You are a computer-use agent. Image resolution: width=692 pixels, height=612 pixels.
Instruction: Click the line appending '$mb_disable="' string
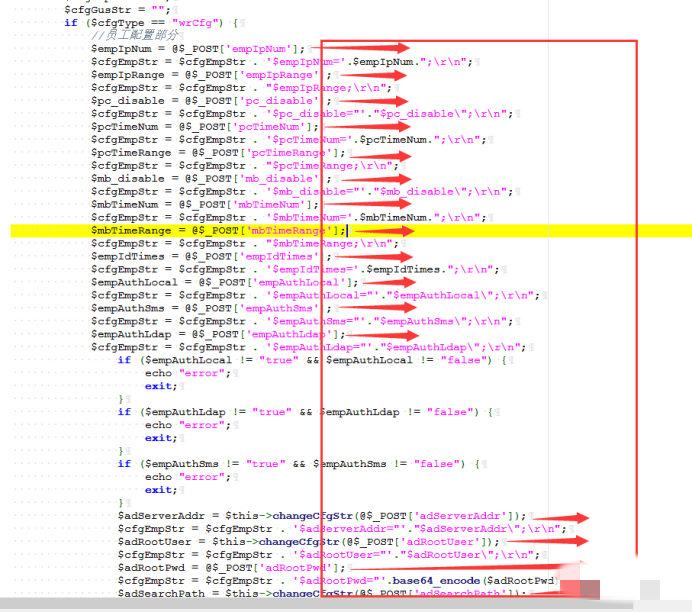(x=302, y=192)
